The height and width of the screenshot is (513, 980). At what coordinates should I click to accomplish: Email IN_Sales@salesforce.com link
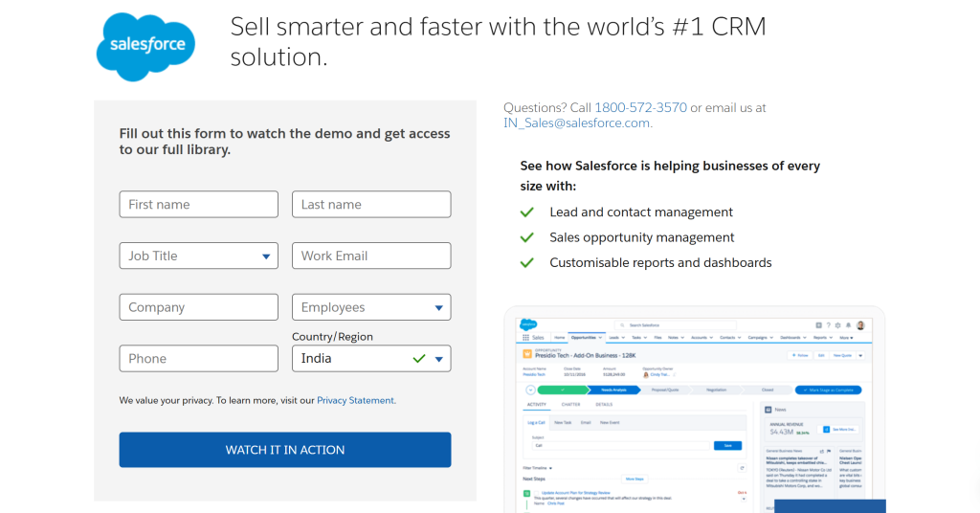576,123
